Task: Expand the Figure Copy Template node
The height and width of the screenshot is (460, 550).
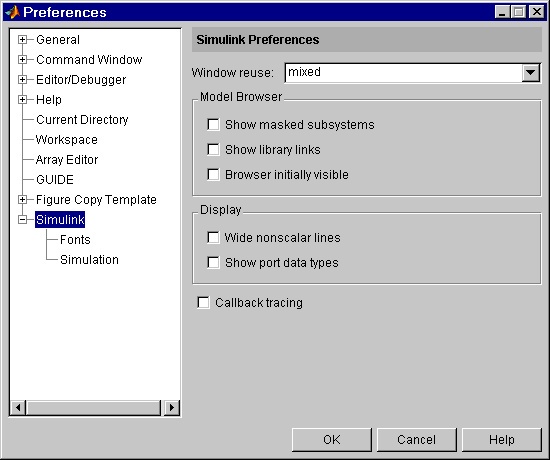Action: 22,200
